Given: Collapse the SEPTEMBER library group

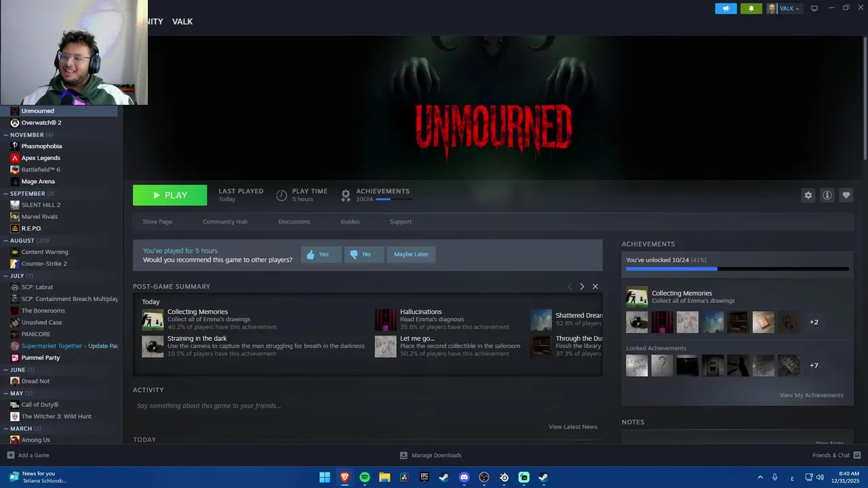Looking at the screenshot, I should [x=6, y=194].
